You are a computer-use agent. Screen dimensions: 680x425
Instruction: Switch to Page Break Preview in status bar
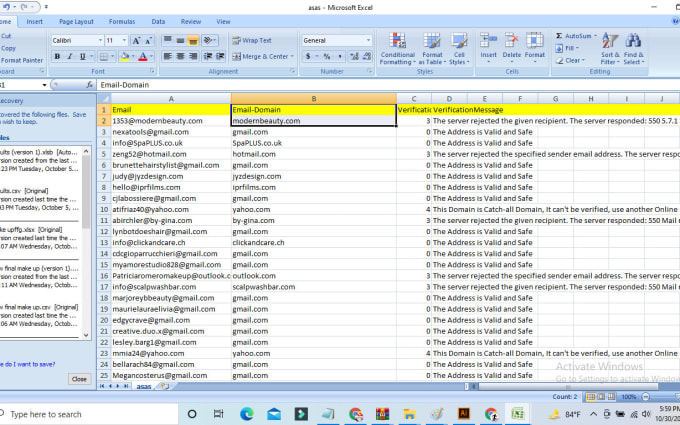[x=611, y=397]
